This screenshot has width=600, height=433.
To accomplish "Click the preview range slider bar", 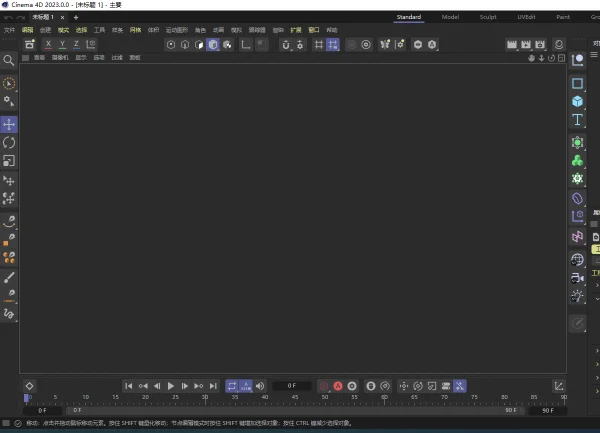I will tap(295, 410).
